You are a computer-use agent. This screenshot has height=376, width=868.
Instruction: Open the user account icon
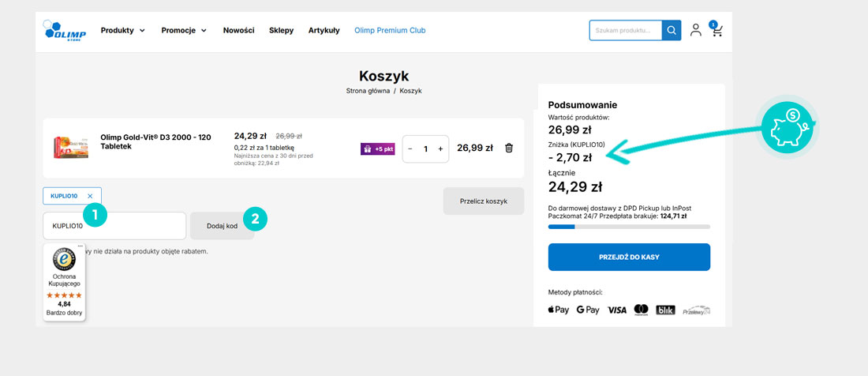(x=695, y=31)
